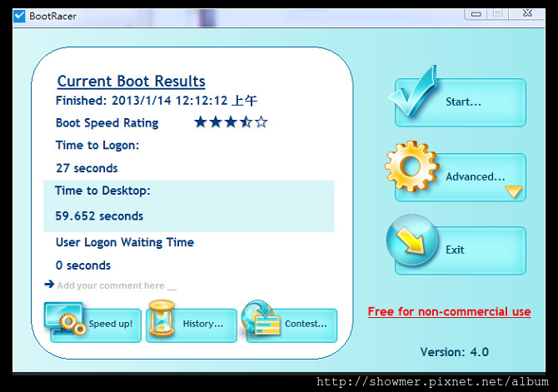
Task: Open the Contest... button
Action: click(291, 325)
